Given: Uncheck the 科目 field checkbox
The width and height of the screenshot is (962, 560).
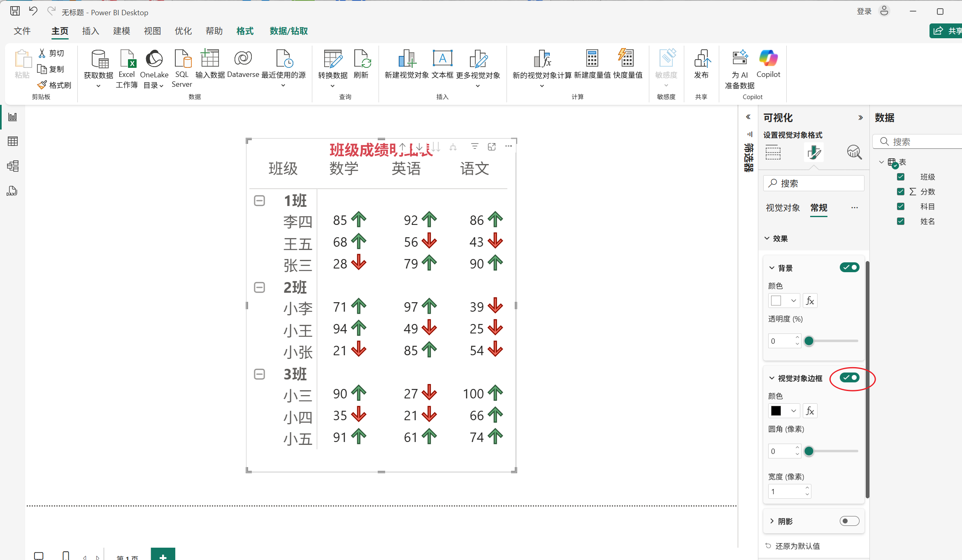Looking at the screenshot, I should pyautogui.click(x=901, y=206).
